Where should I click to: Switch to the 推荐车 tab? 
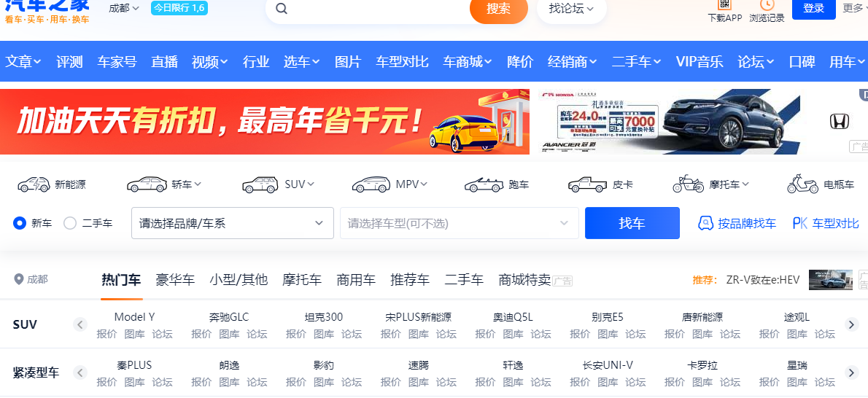(410, 279)
